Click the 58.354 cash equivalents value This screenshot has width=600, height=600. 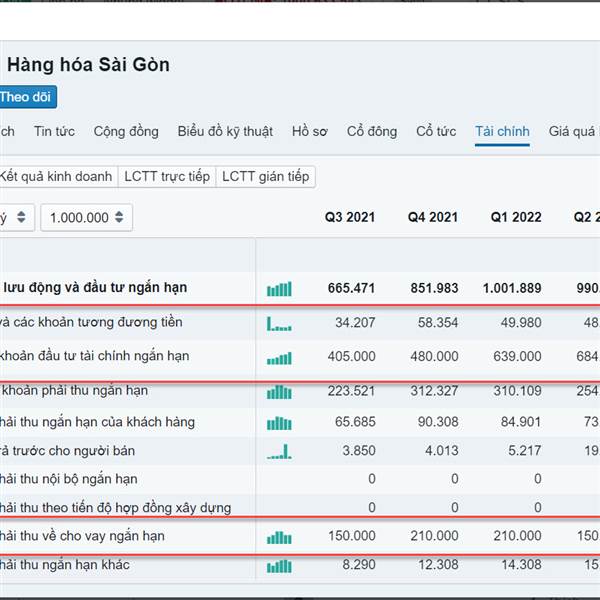click(x=438, y=323)
